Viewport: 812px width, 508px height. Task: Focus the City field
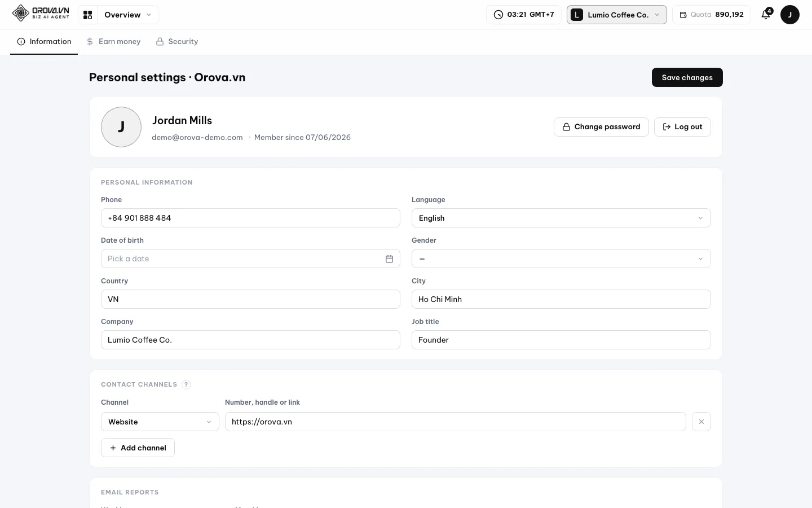coord(561,299)
